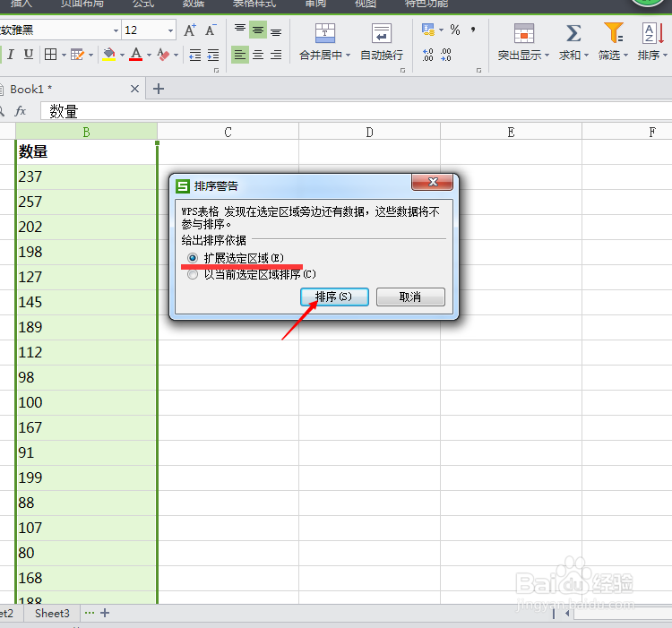
Task: Click the currency number format icon
Action: (427, 30)
